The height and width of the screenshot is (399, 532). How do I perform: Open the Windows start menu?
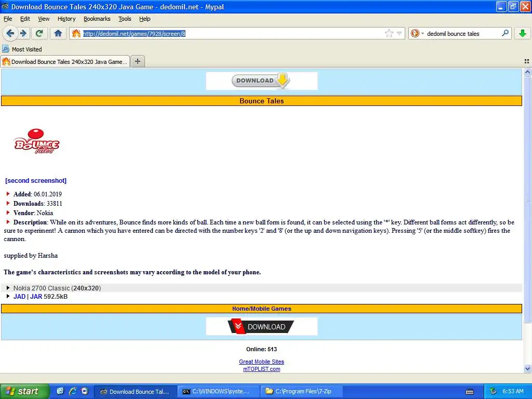24,391
